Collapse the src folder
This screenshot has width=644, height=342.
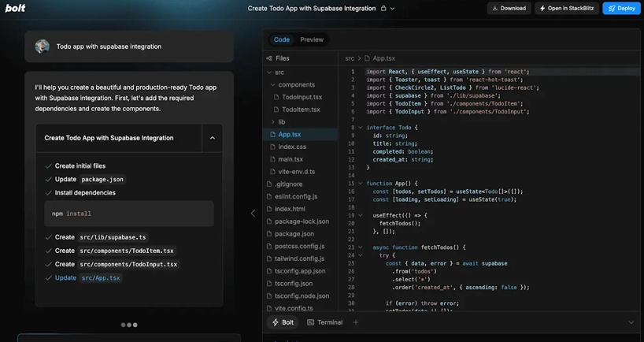tap(269, 72)
